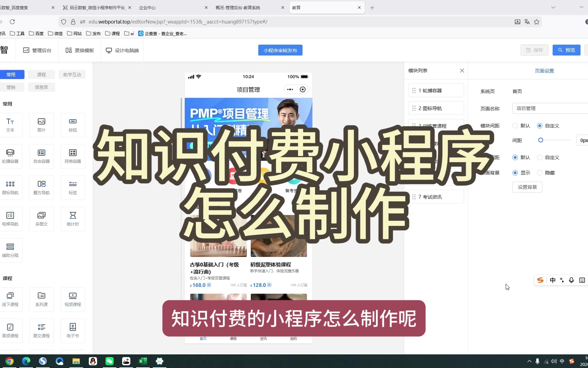Click the 更换模板 change template button
Image resolution: width=588 pixels, height=368 pixels.
[x=80, y=50]
